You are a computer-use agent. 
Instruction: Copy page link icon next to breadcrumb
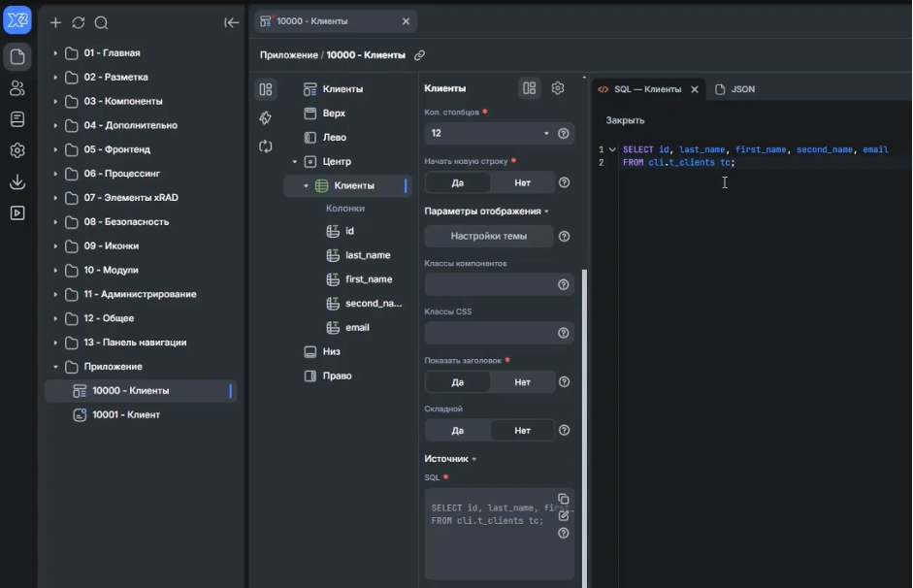pos(419,55)
